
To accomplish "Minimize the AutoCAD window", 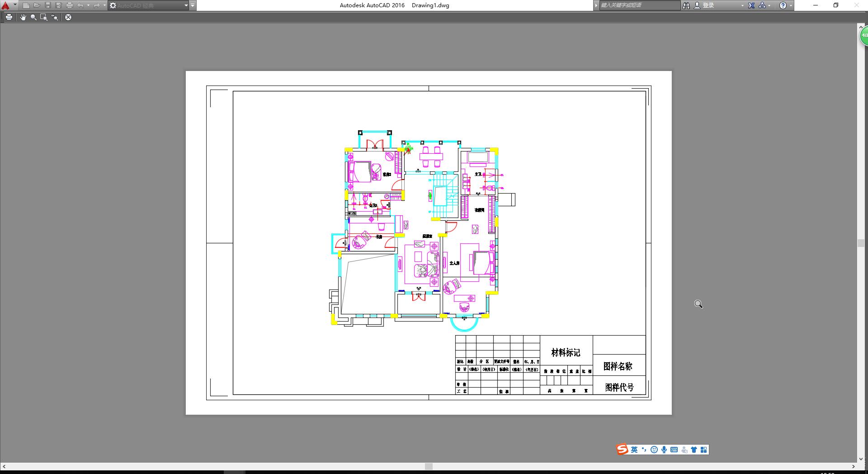I will pos(816,5).
